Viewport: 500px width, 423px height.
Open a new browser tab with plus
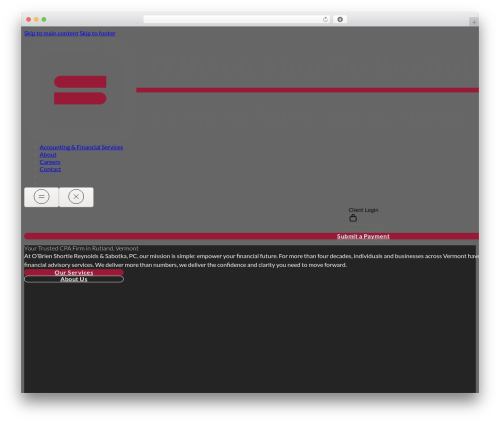tap(474, 22)
